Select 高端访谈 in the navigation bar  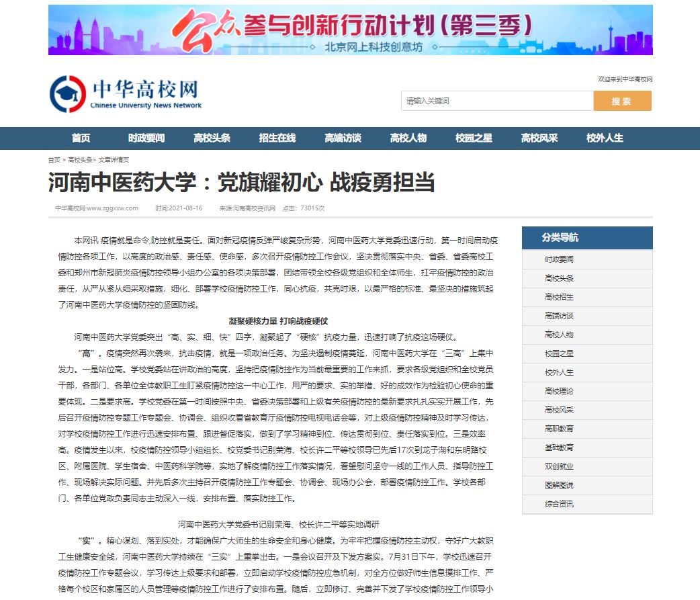(x=343, y=138)
